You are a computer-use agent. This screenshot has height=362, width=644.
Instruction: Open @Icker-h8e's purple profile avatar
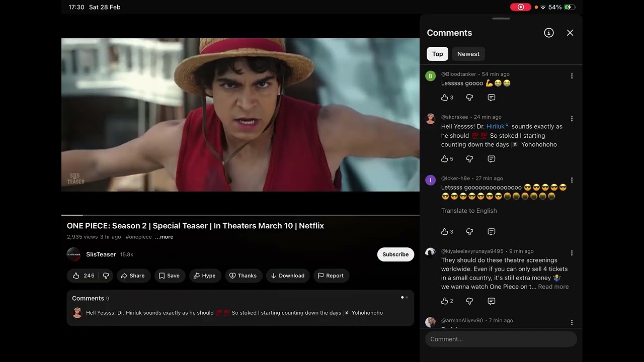[430, 180]
